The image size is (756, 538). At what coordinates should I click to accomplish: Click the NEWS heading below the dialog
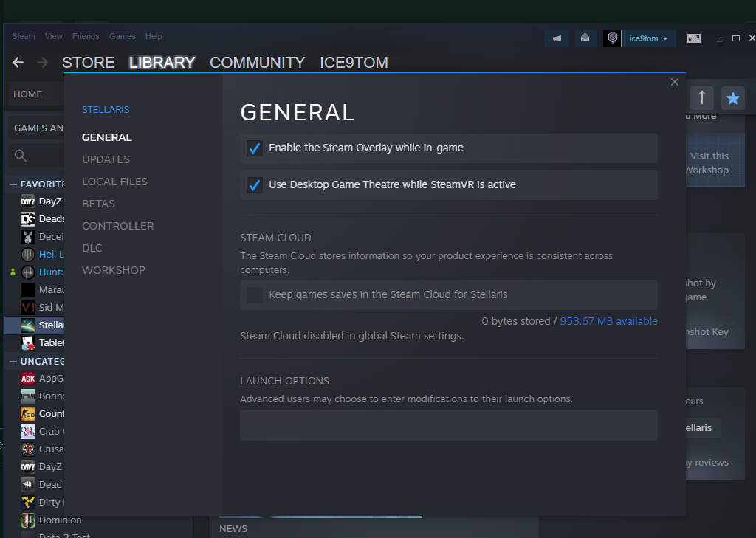(233, 529)
